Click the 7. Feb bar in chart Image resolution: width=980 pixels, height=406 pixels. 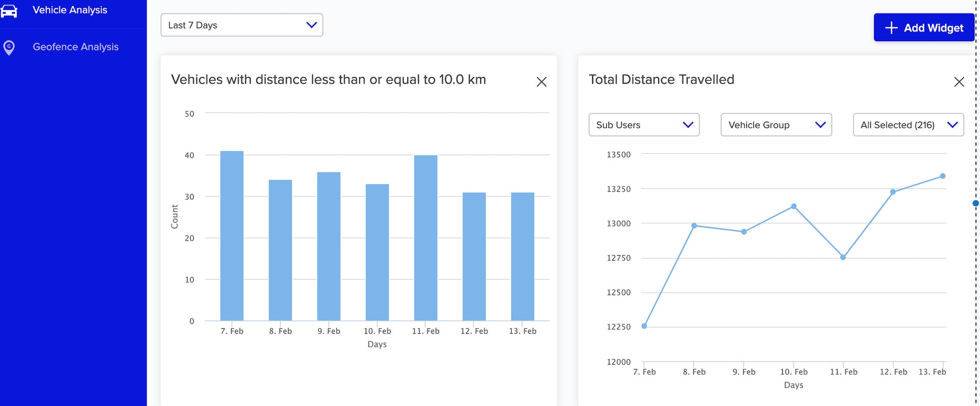click(x=232, y=236)
